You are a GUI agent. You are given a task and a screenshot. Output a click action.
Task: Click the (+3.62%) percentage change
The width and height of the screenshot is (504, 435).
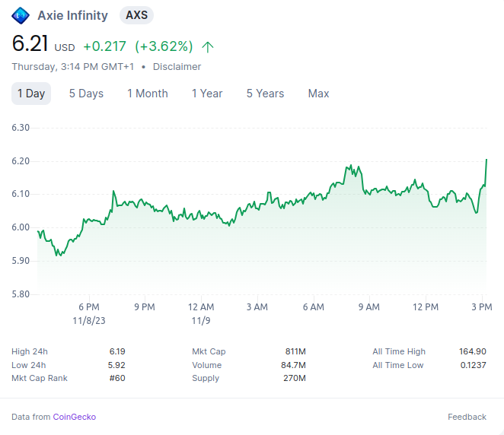point(164,46)
